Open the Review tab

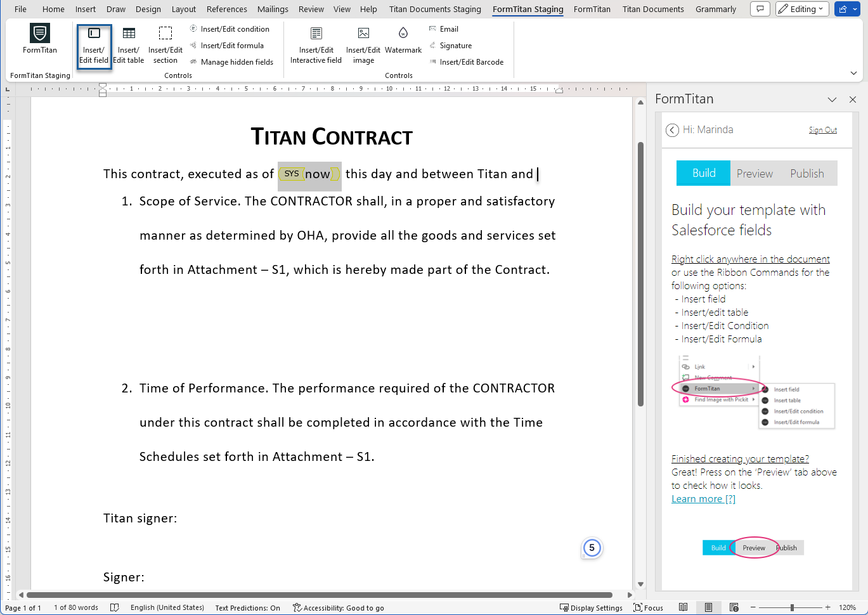coord(311,9)
